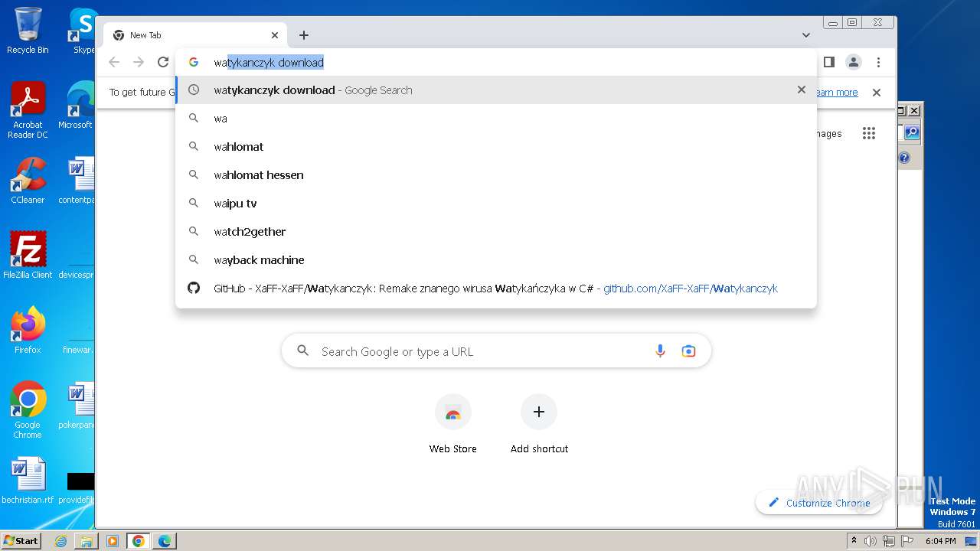Open Microsoft Edge from taskbar

[165, 541]
